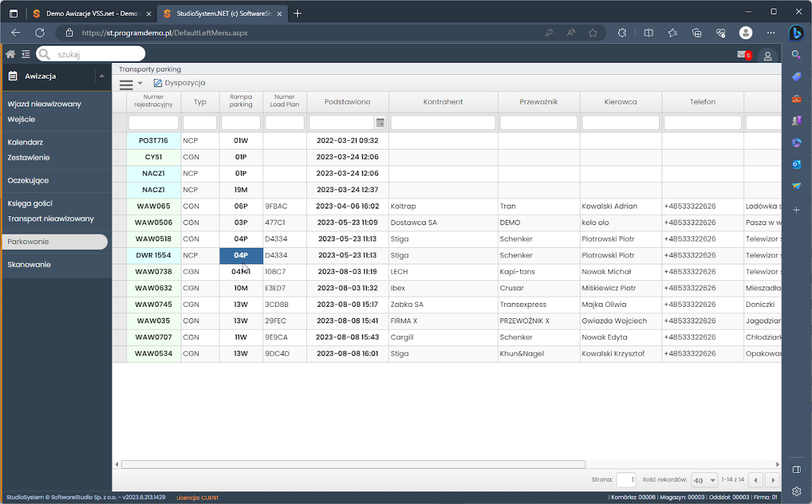Open the calendar picker in Podstawiono filter
This screenshot has height=504, width=812.
pos(380,122)
